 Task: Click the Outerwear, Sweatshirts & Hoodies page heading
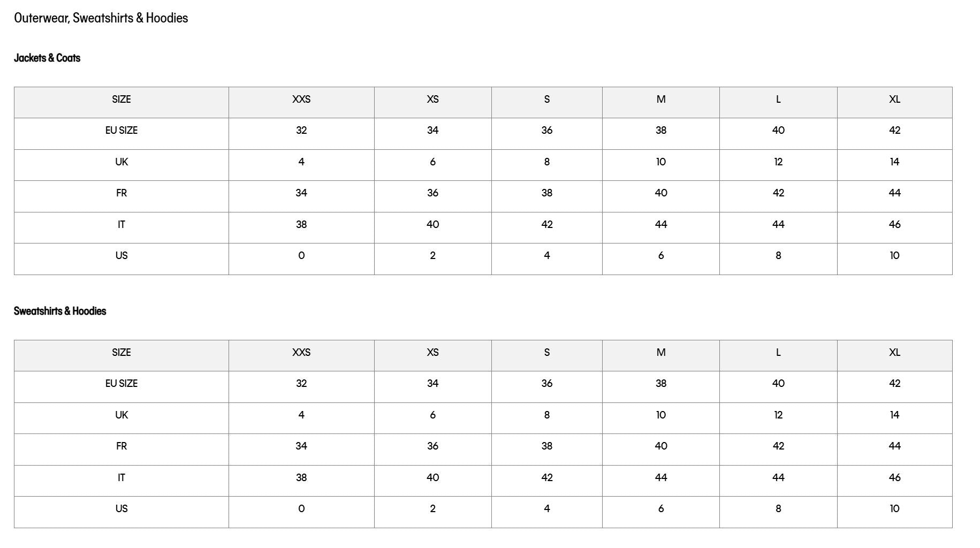[101, 18]
